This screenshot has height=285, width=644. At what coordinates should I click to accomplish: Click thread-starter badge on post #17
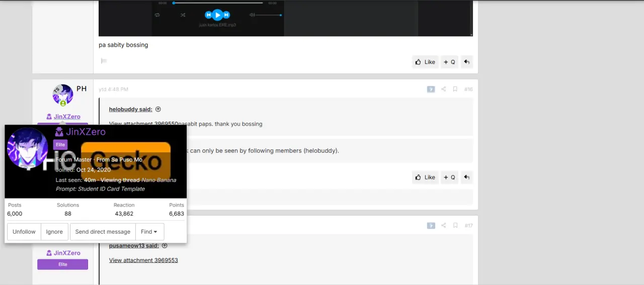431,226
